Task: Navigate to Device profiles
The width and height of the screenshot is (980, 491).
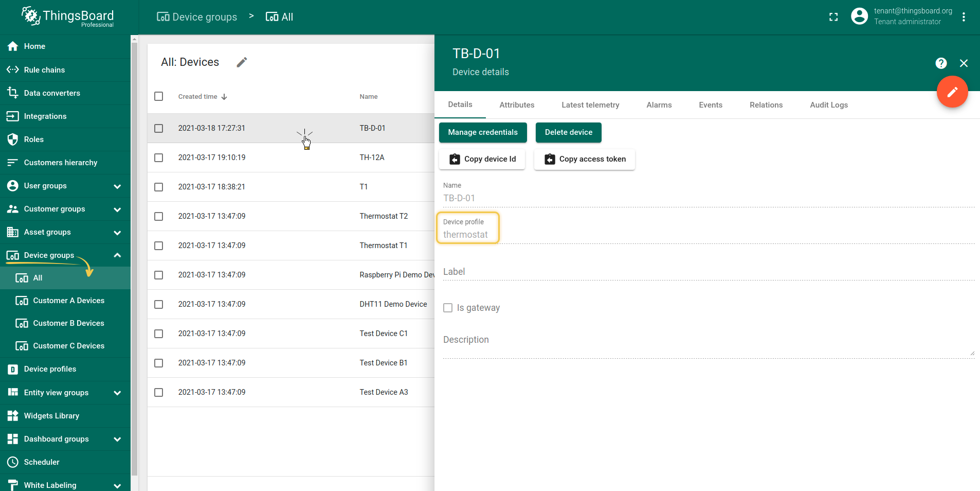Action: coord(50,369)
